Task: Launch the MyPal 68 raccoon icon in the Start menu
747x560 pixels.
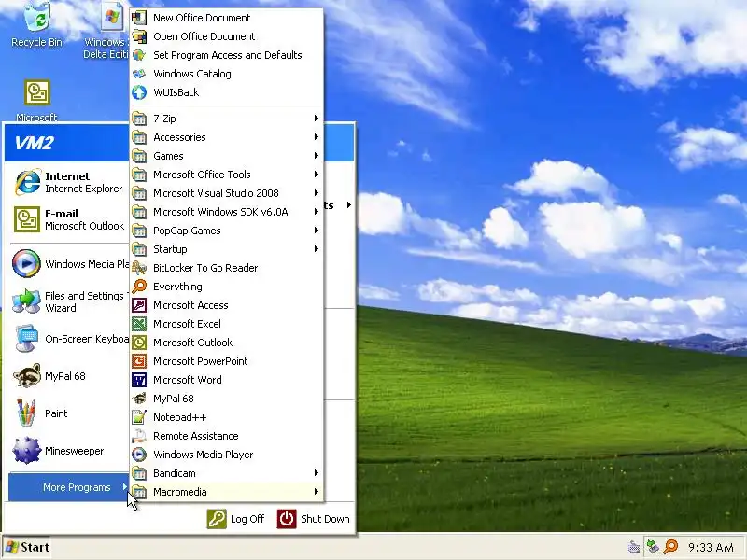Action: pyautogui.click(x=27, y=376)
